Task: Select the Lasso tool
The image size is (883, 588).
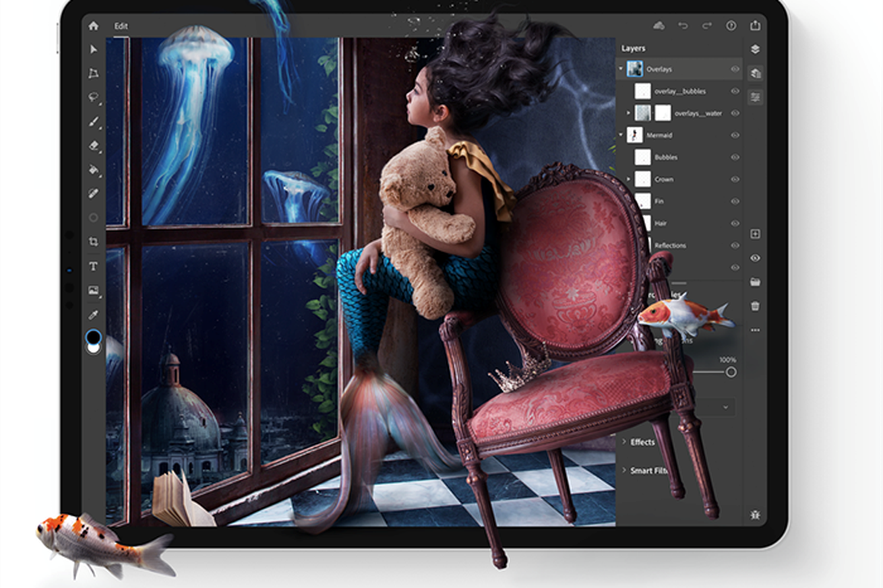Action: pos(94,98)
